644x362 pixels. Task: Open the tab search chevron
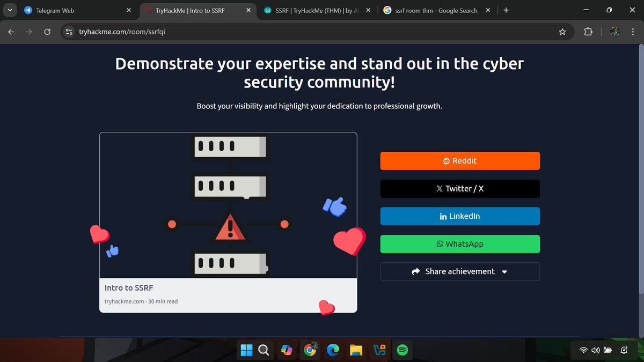coord(10,10)
